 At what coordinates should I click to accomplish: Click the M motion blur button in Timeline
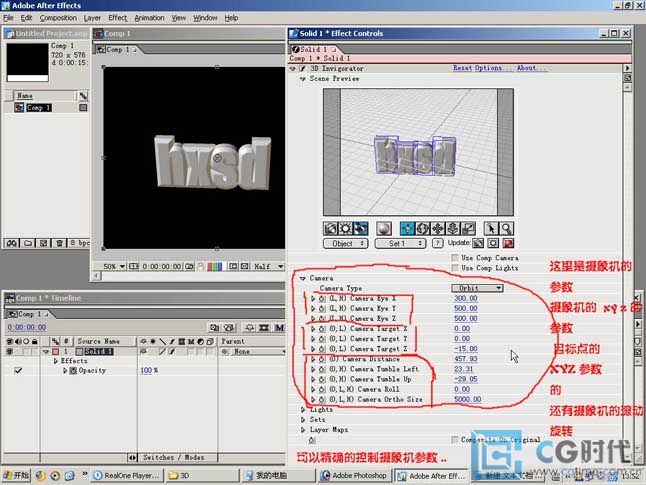(279, 328)
